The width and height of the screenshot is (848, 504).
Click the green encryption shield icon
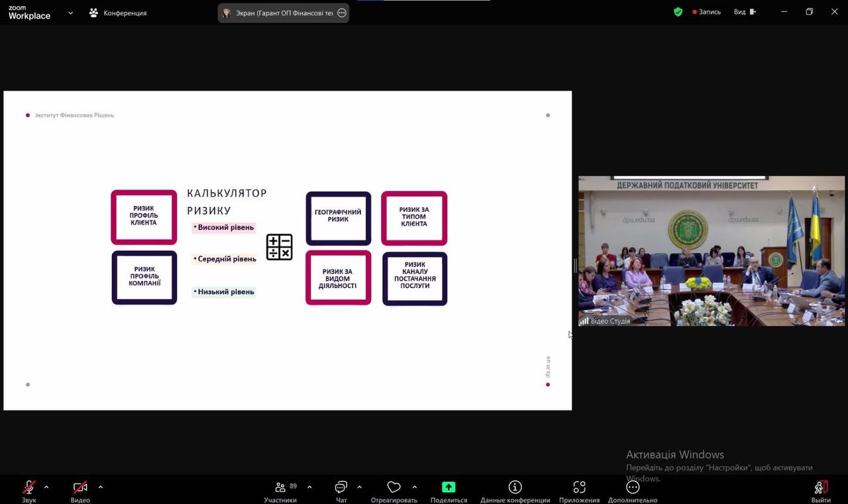point(678,12)
